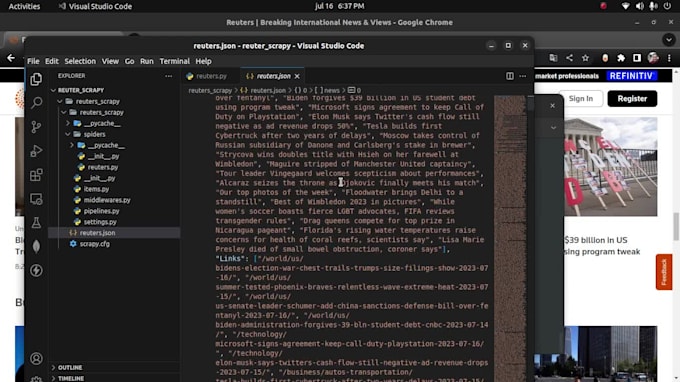Open Chrome side panel icon
The height and width of the screenshot is (382, 680).
[637, 58]
